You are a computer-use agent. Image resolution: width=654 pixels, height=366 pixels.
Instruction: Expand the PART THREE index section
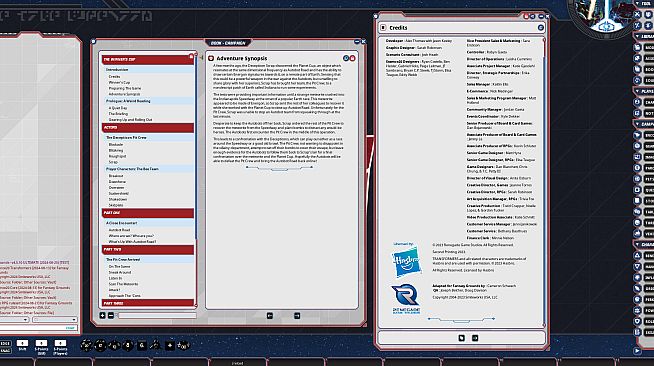coord(148,303)
